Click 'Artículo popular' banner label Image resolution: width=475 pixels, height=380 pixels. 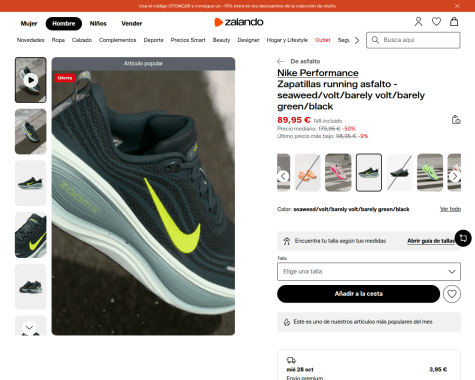[143, 63]
